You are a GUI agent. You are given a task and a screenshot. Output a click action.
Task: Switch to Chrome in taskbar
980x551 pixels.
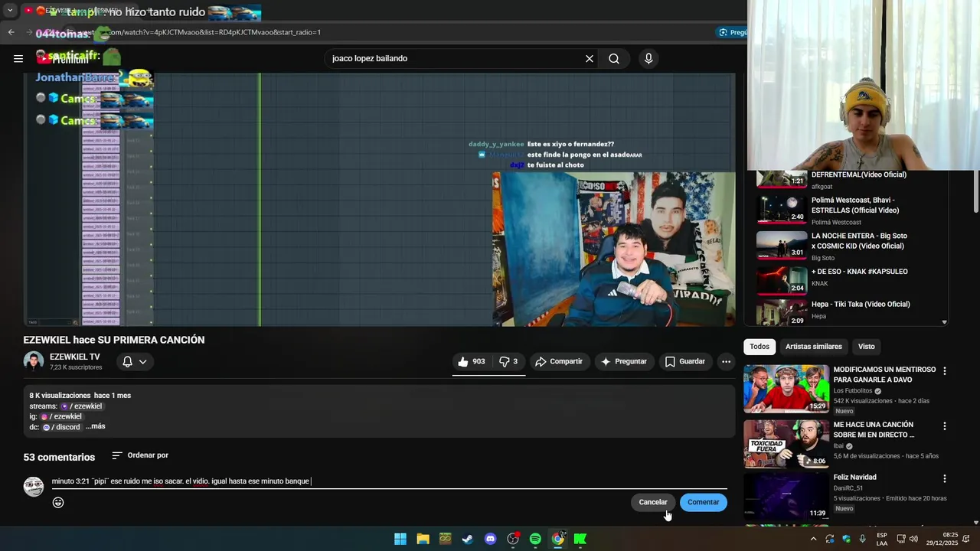pos(558,539)
